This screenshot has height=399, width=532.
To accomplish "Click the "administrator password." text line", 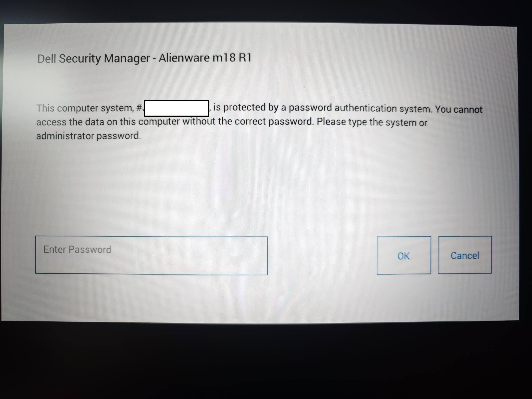I will click(88, 136).
